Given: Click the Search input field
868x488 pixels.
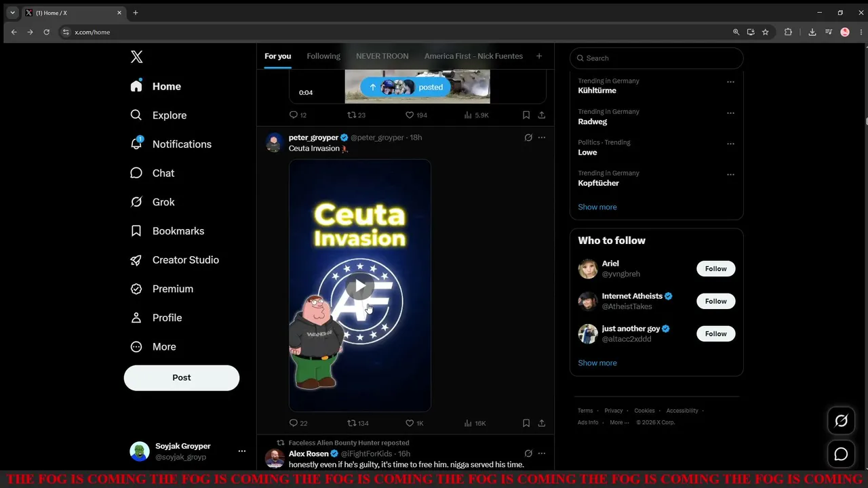Looking at the screenshot, I should click(x=656, y=58).
